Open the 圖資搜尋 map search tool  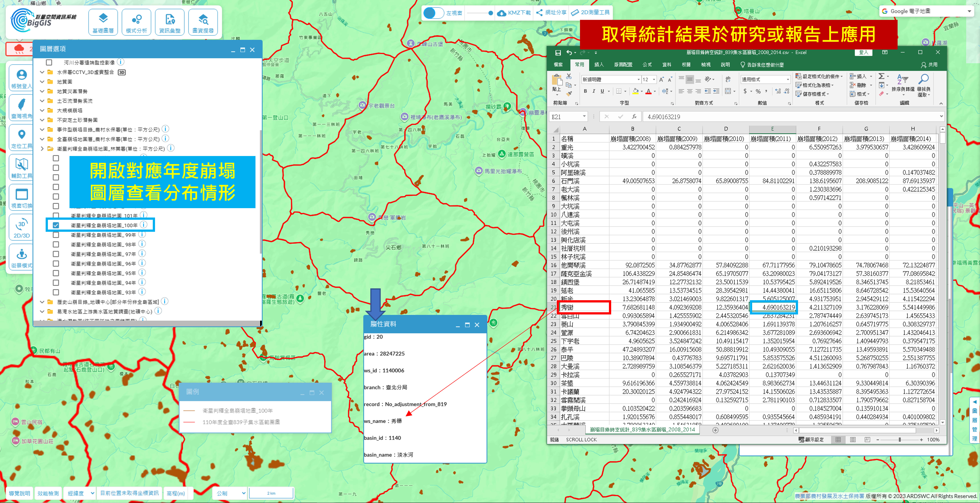click(x=203, y=23)
